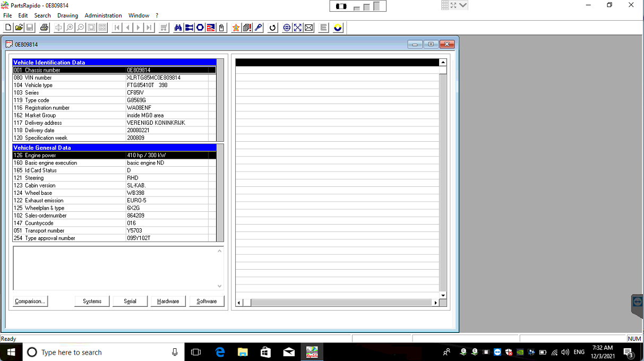Viewport: 644px width, 361px height.
Task: Click the Comparison... button
Action: point(30,301)
